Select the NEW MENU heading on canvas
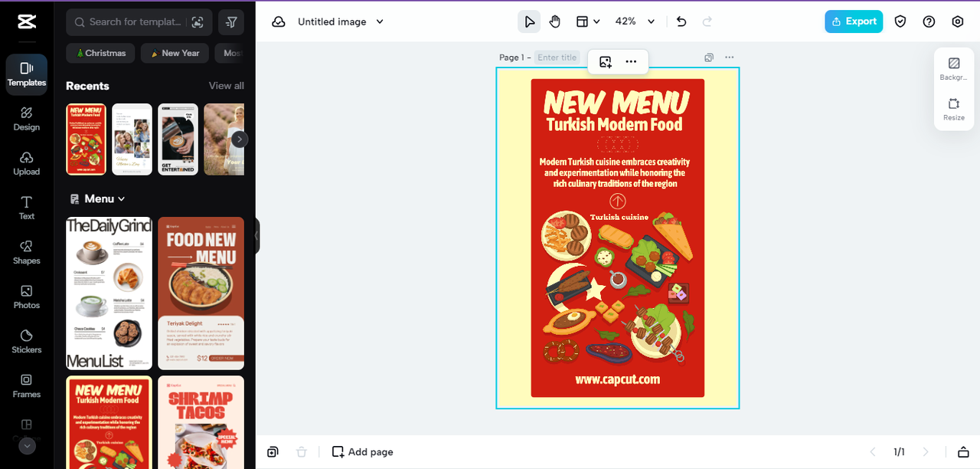The width and height of the screenshot is (980, 469). [x=617, y=102]
